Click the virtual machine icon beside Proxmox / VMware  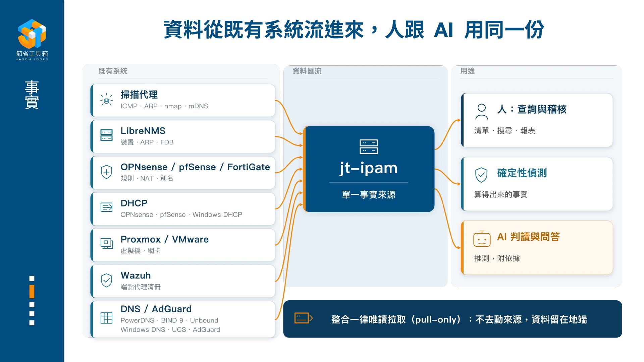point(106,243)
